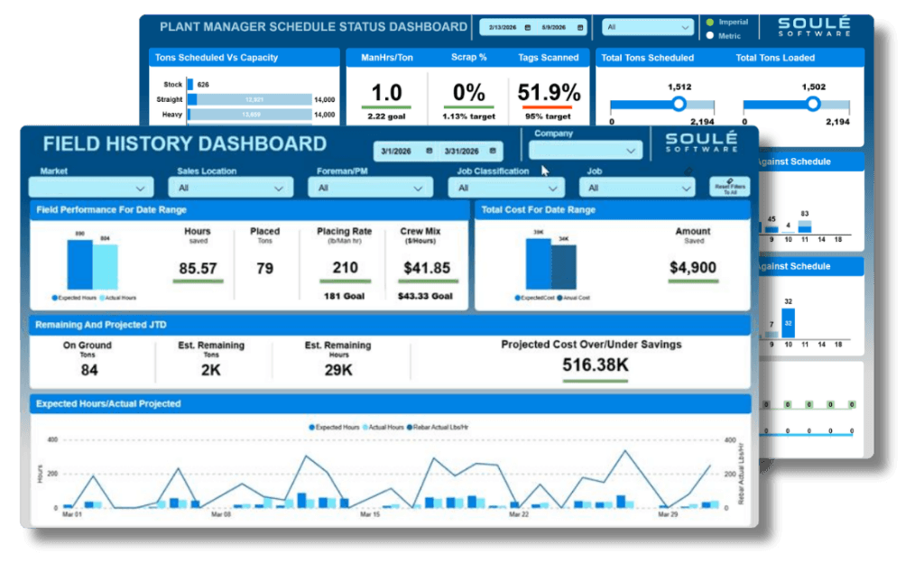Screen dimensions: 924x572
Task: Toggle Actual Hours legend in projected line chart
Action: pos(383,427)
